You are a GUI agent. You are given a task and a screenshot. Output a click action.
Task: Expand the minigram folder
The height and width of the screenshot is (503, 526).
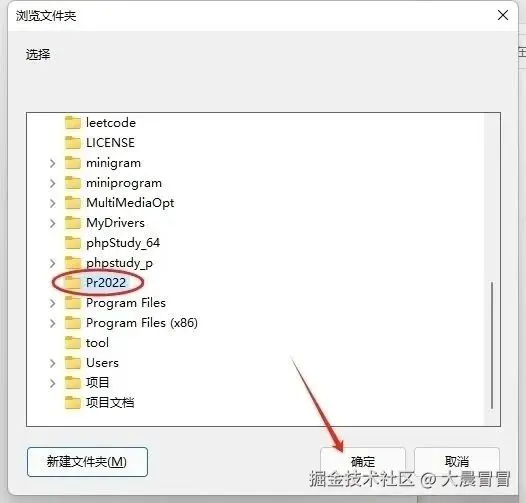[53, 163]
